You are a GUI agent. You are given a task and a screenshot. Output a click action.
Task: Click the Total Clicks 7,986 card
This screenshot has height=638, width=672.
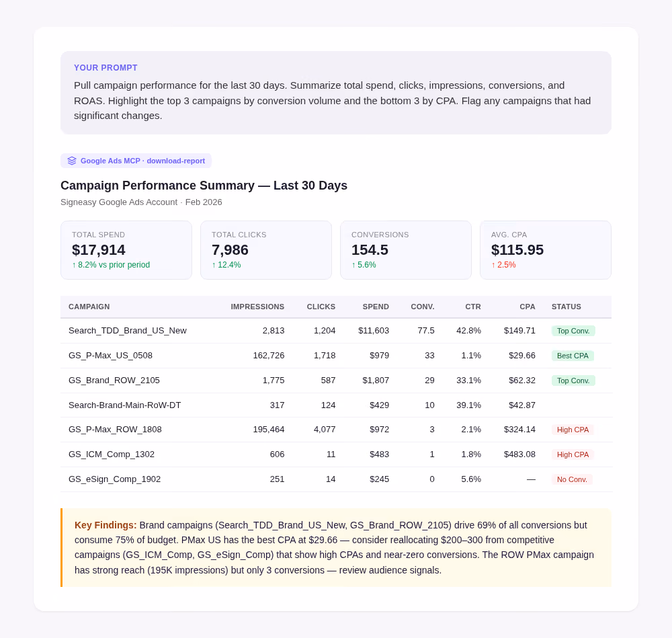(x=265, y=250)
